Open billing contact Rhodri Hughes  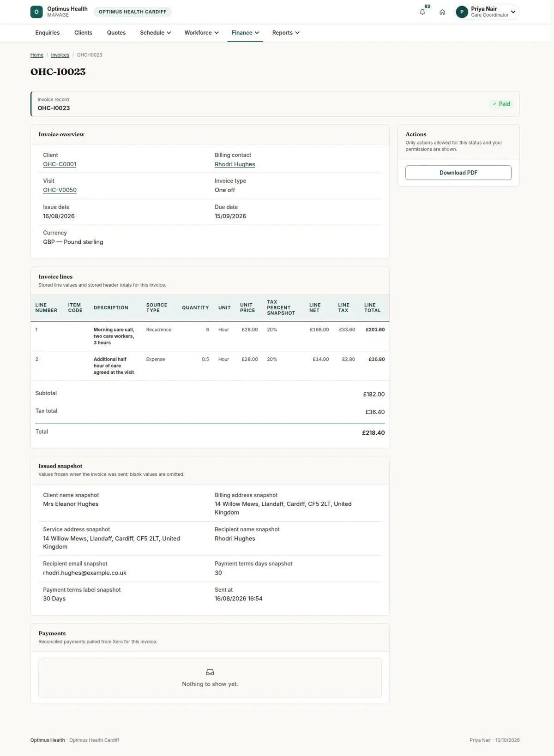(x=235, y=164)
